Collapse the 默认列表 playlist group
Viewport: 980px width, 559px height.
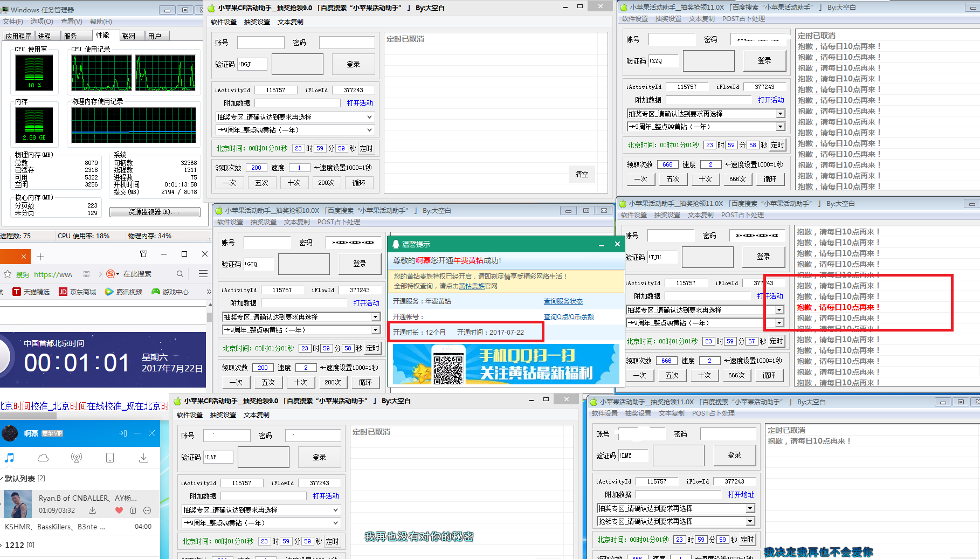coord(2,479)
